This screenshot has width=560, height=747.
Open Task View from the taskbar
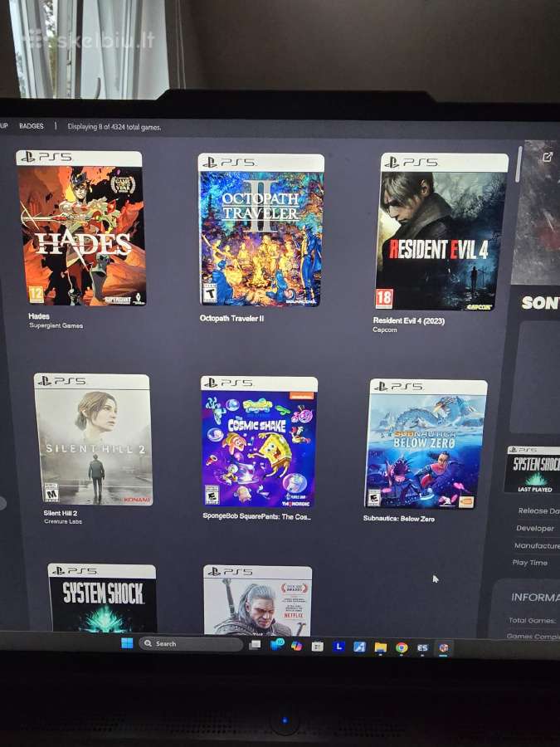pos(256,645)
